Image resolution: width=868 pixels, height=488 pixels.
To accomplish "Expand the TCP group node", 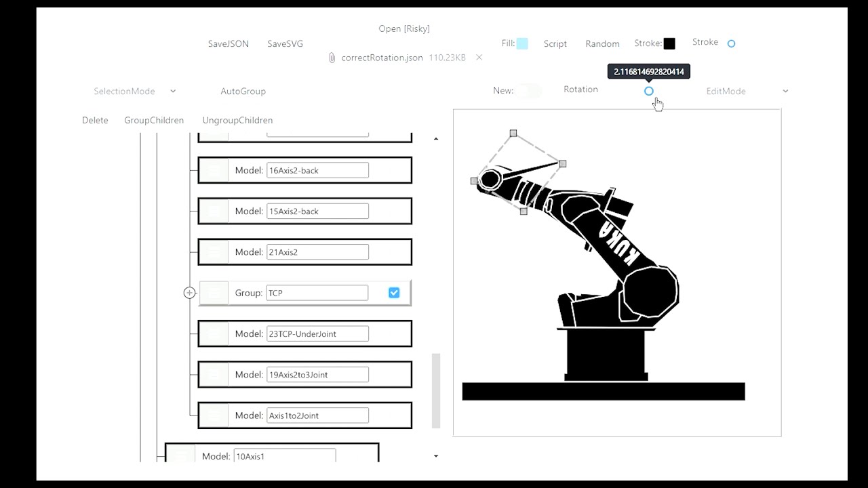I will click(x=189, y=293).
